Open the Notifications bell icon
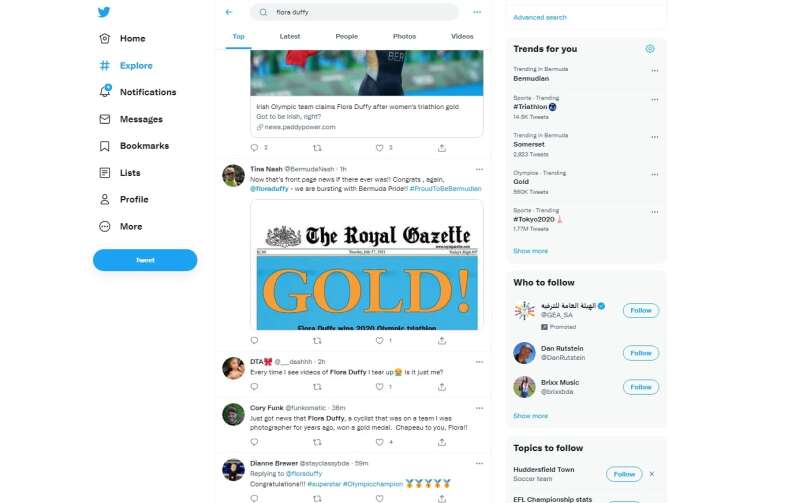The width and height of the screenshot is (799, 503). tap(104, 91)
